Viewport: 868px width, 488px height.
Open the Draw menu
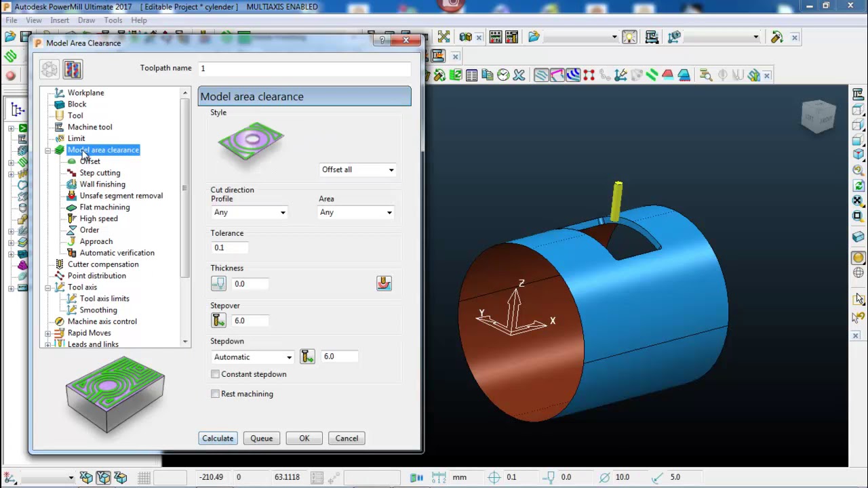click(86, 20)
